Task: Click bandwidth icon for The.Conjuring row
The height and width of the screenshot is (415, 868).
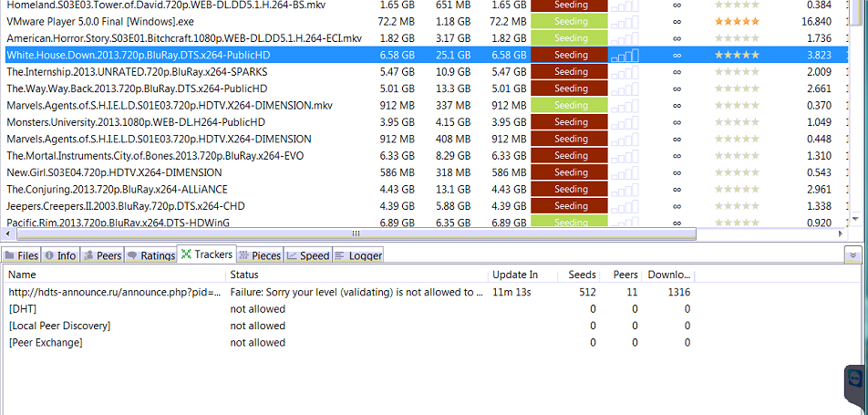Action: coord(625,189)
